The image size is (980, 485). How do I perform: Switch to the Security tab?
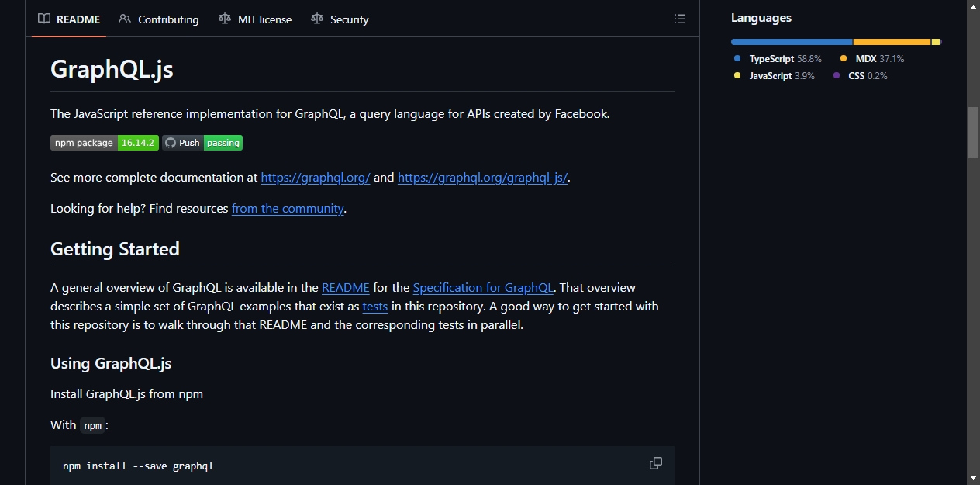click(340, 19)
